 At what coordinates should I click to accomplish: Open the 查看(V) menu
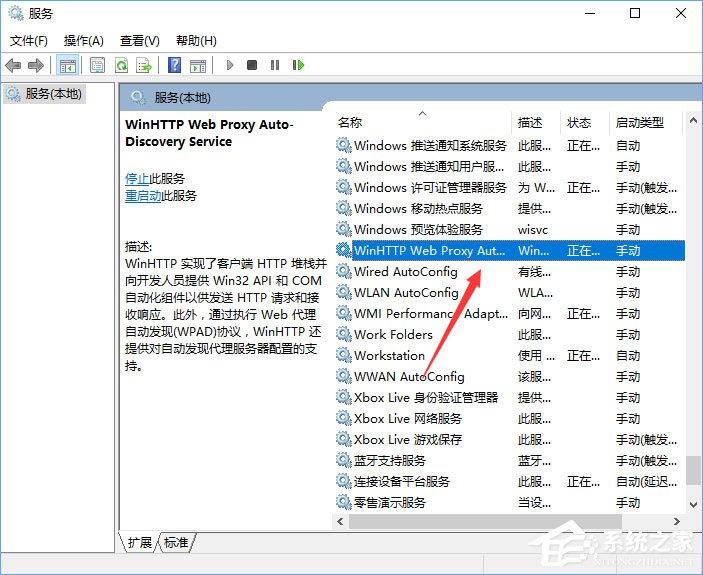pyautogui.click(x=139, y=41)
